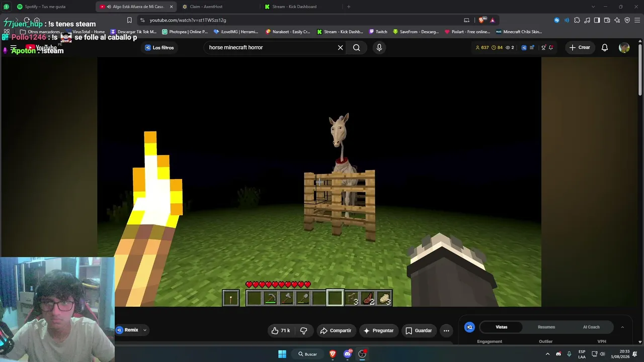Open Stream - Kick Dashboard bookmark

point(340,32)
